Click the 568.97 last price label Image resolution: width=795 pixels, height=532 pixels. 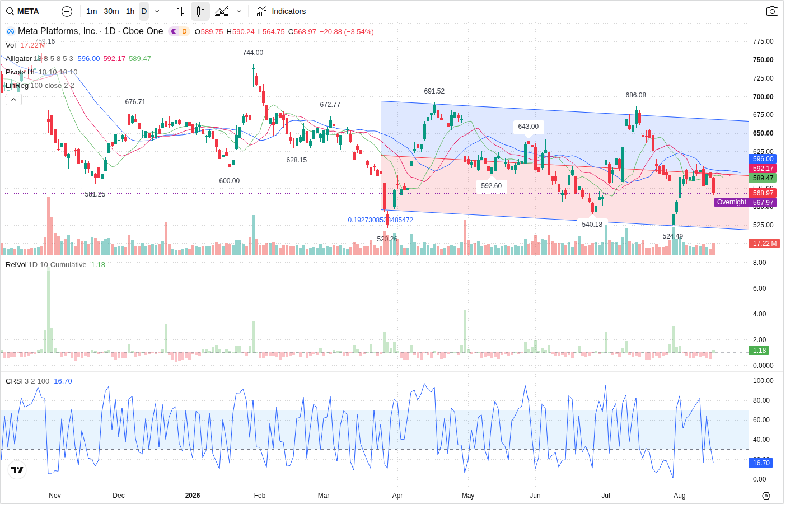pyautogui.click(x=763, y=193)
